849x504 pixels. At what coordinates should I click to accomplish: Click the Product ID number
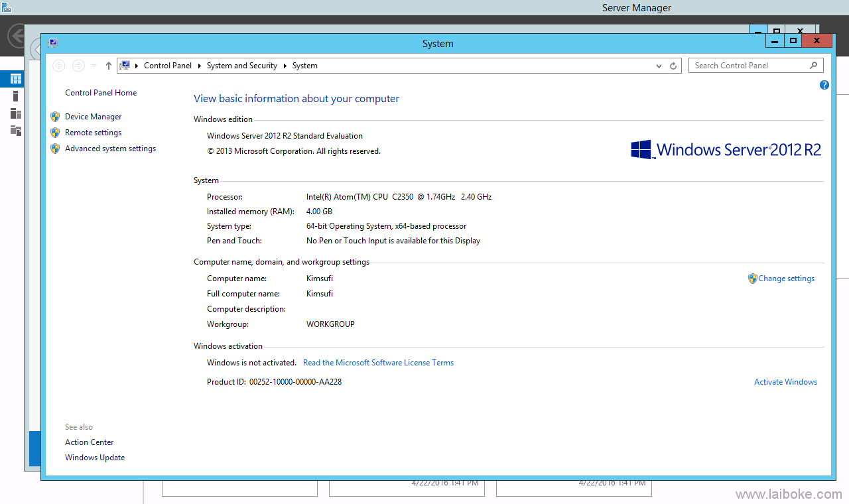tap(295, 382)
